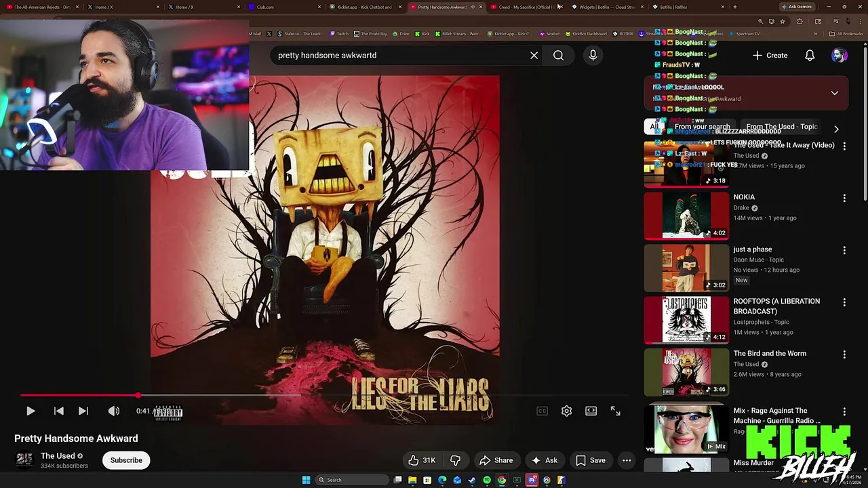Open The Used channel avatar
Screen dimensions: 868x488
pyautogui.click(x=24, y=460)
